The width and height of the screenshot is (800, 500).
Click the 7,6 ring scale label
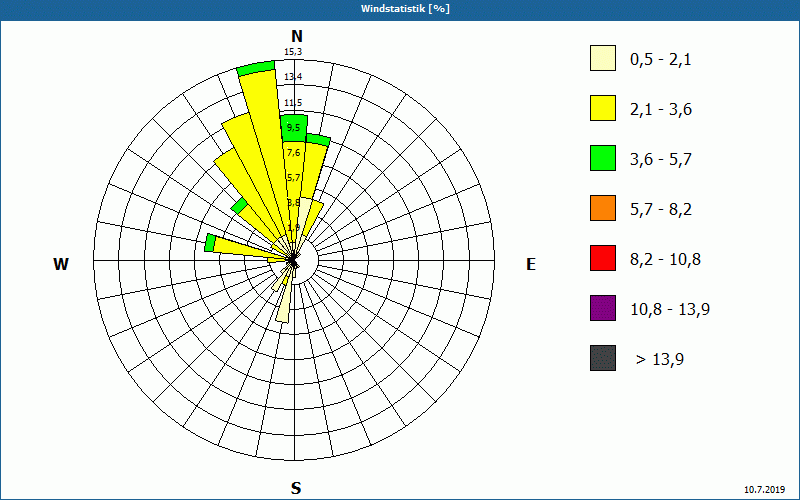pyautogui.click(x=294, y=153)
